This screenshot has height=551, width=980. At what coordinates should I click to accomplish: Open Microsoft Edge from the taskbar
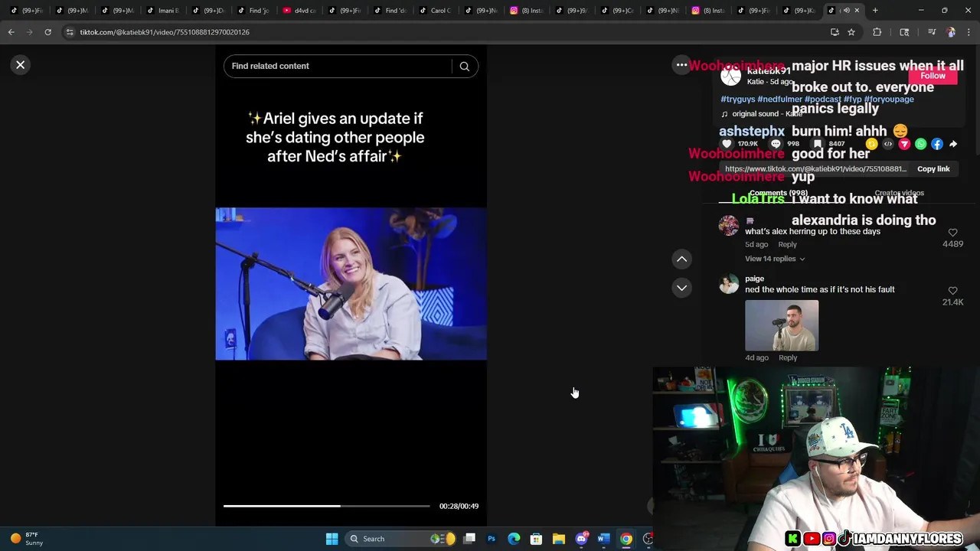click(x=514, y=539)
